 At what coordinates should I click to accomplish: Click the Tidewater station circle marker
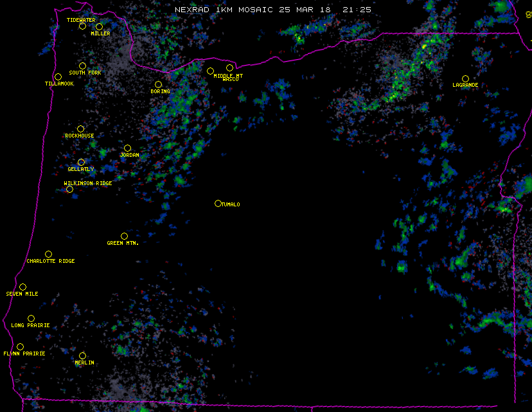82,26
